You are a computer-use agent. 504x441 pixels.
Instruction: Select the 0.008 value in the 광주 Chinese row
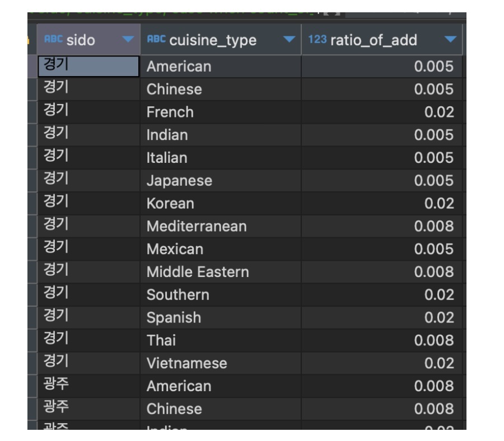point(382,409)
